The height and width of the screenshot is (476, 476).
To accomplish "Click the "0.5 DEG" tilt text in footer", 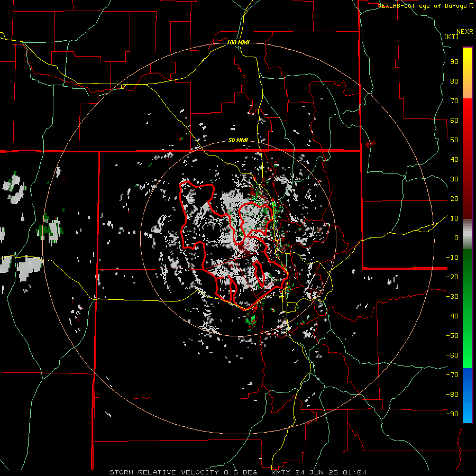I will click(x=241, y=472).
